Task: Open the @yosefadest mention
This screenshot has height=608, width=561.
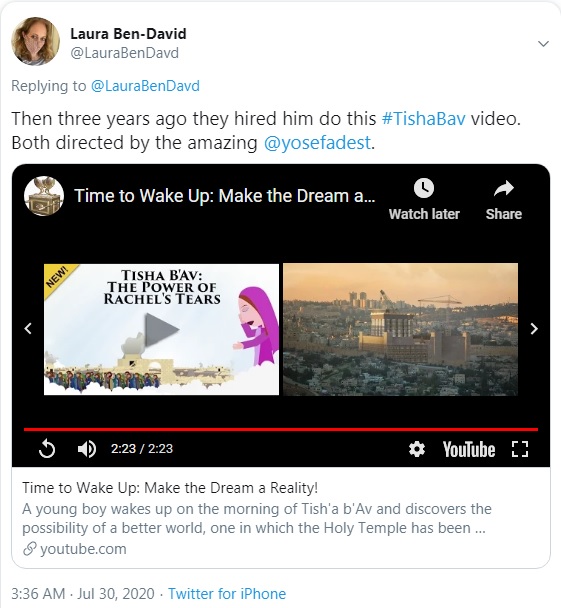Action: (317, 143)
